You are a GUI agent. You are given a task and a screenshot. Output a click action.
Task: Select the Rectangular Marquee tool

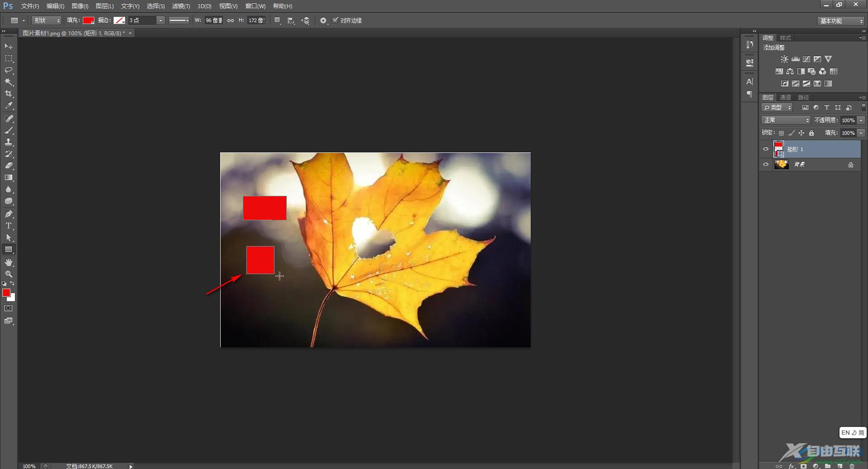[9, 58]
